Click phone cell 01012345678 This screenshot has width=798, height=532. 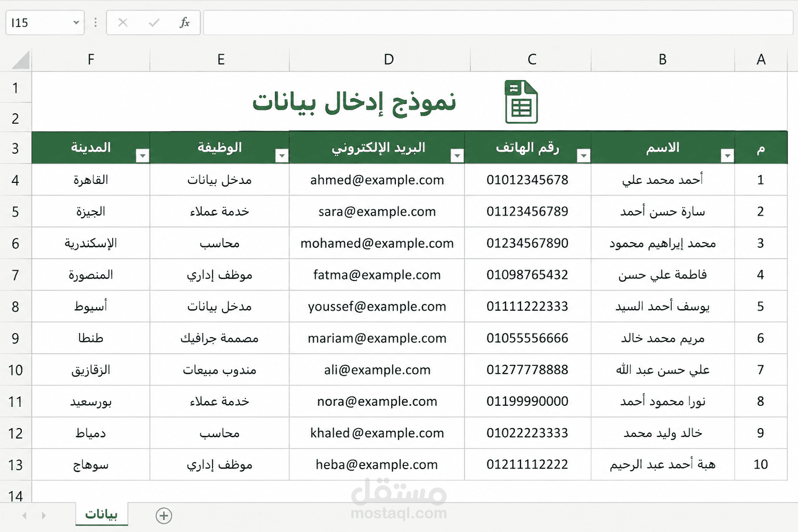pos(528,180)
